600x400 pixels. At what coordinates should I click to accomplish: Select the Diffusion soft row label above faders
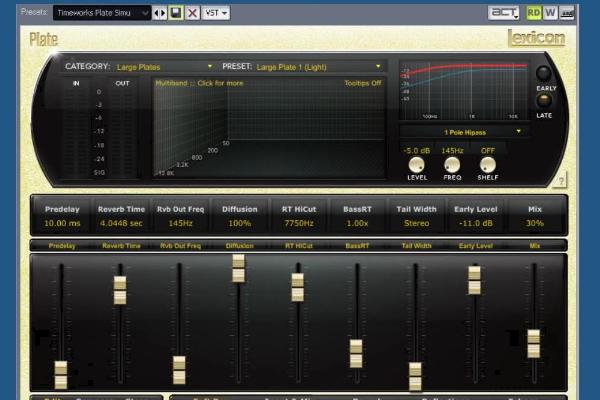tap(240, 246)
